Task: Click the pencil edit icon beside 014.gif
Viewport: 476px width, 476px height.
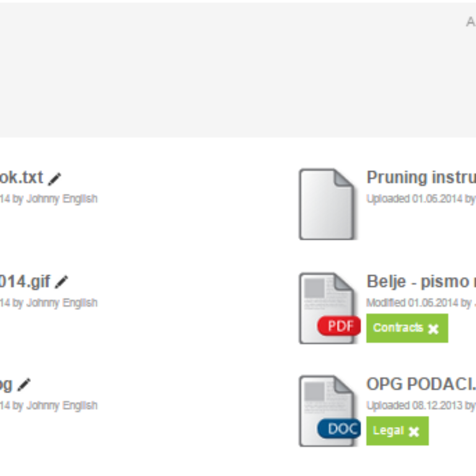Action: pyautogui.click(x=61, y=282)
